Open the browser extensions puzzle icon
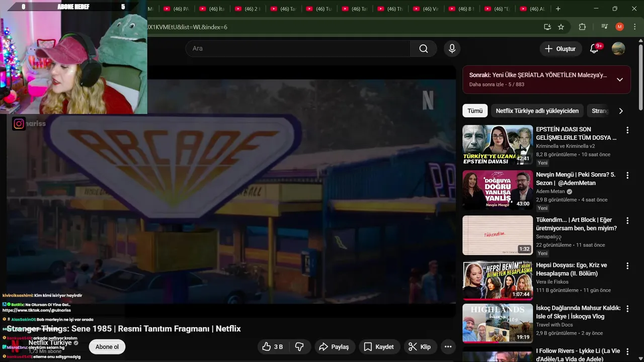 (583, 27)
